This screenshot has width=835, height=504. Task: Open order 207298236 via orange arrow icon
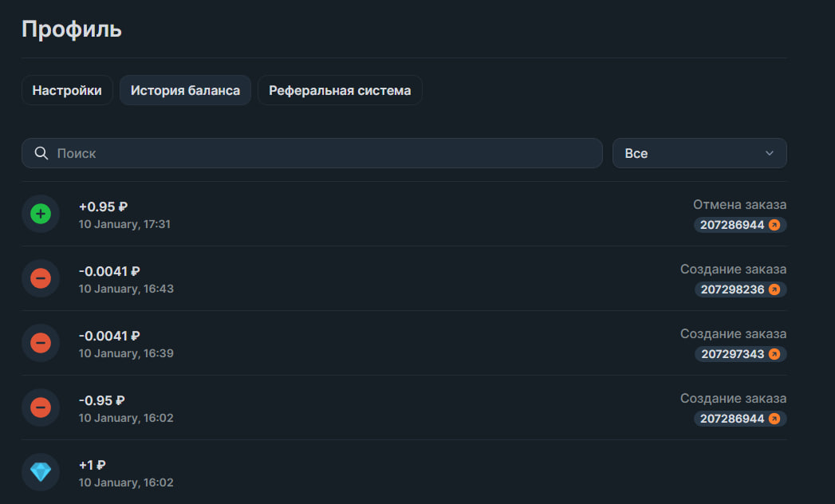coord(774,289)
